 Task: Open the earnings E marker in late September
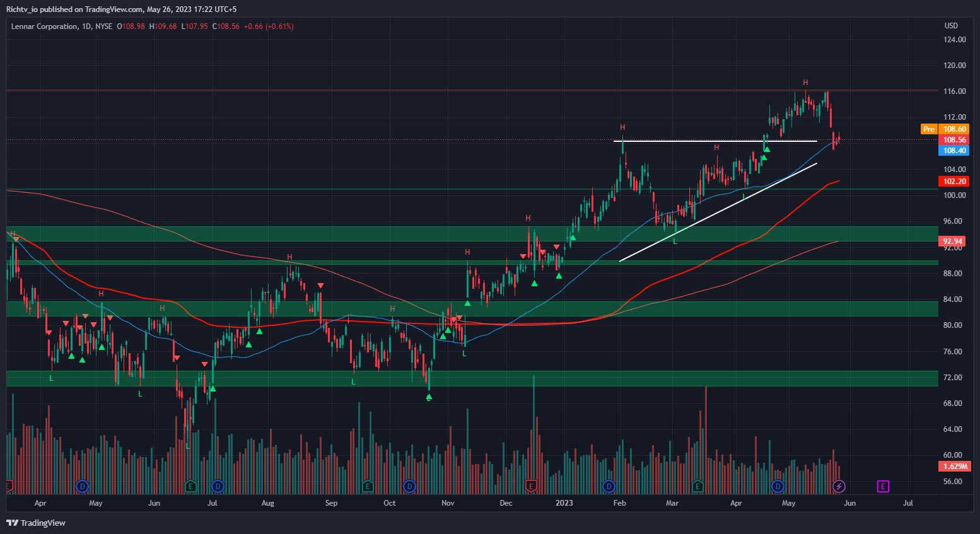click(368, 486)
